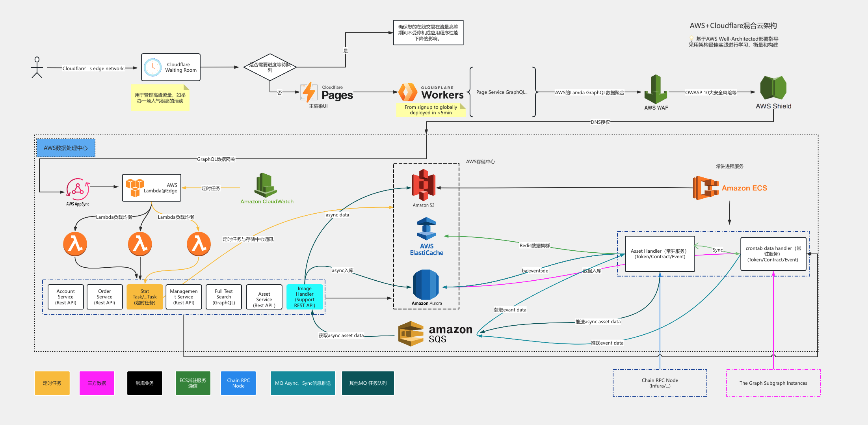Select the magenta 三方数据 legend swatch
The height and width of the screenshot is (425, 868).
click(x=97, y=383)
